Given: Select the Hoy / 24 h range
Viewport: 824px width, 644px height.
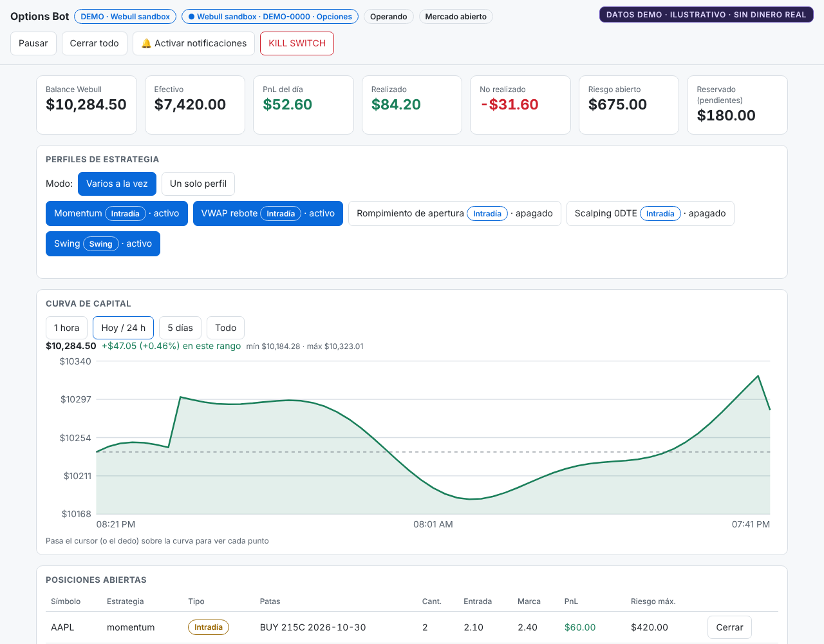Looking at the screenshot, I should click(x=124, y=328).
